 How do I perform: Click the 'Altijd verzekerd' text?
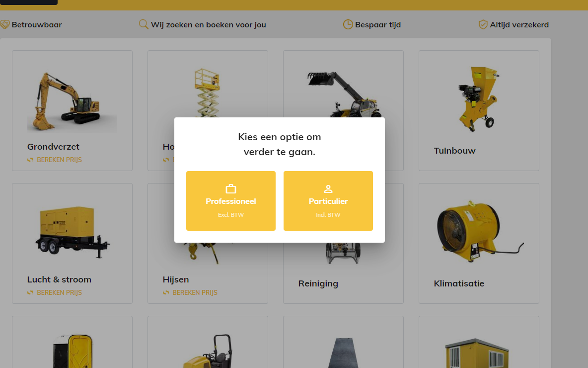(519, 25)
